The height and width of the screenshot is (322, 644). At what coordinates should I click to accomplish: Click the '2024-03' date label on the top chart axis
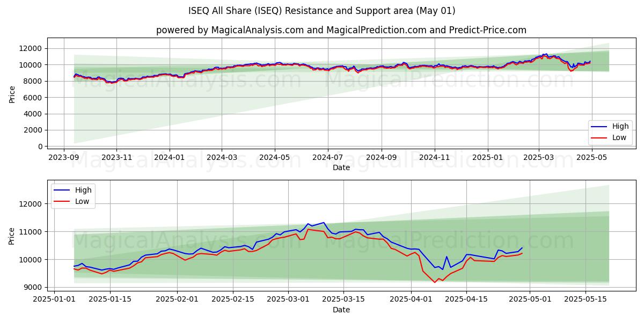(x=222, y=157)
